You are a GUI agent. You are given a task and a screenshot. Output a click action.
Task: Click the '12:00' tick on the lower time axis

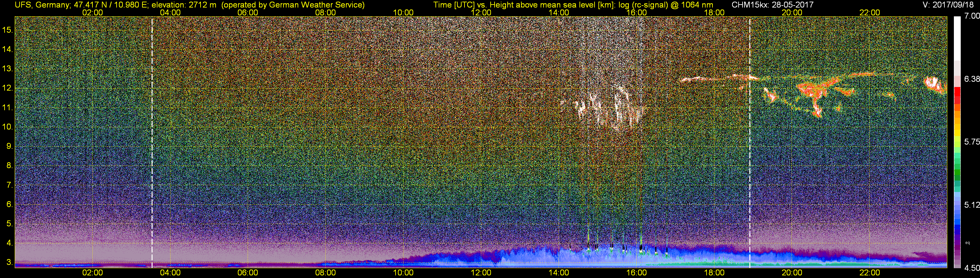(x=481, y=273)
